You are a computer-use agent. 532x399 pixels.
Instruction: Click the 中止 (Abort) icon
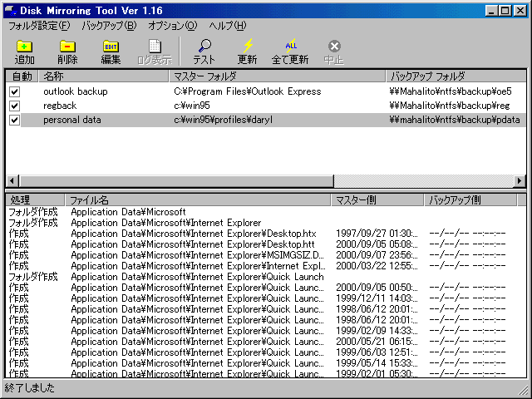333,47
